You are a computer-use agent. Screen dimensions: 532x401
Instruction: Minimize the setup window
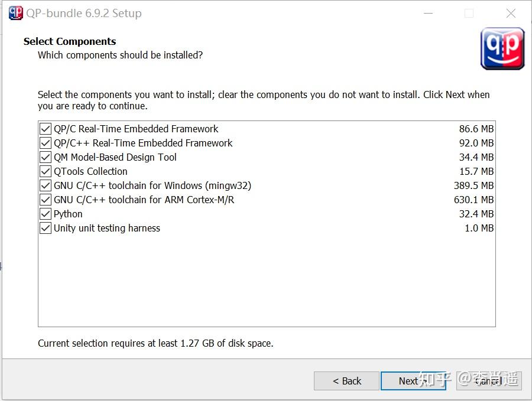427,13
